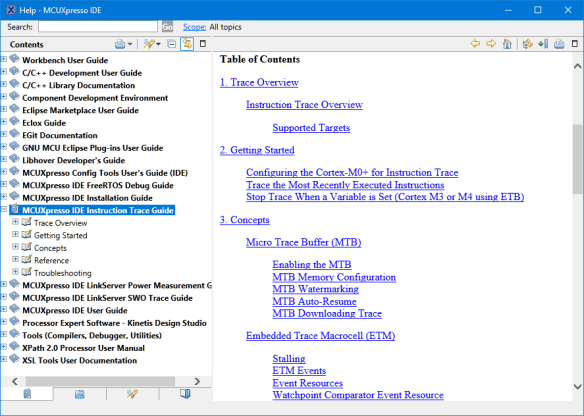Click the Home icon in the help toolbar

[507, 44]
